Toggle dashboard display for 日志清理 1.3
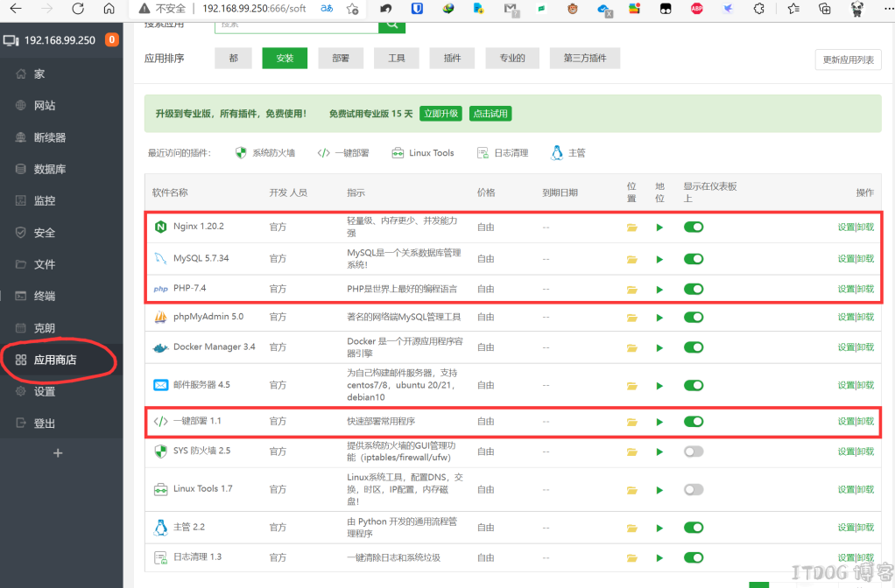Viewport: 895px width, 588px height. tap(694, 557)
